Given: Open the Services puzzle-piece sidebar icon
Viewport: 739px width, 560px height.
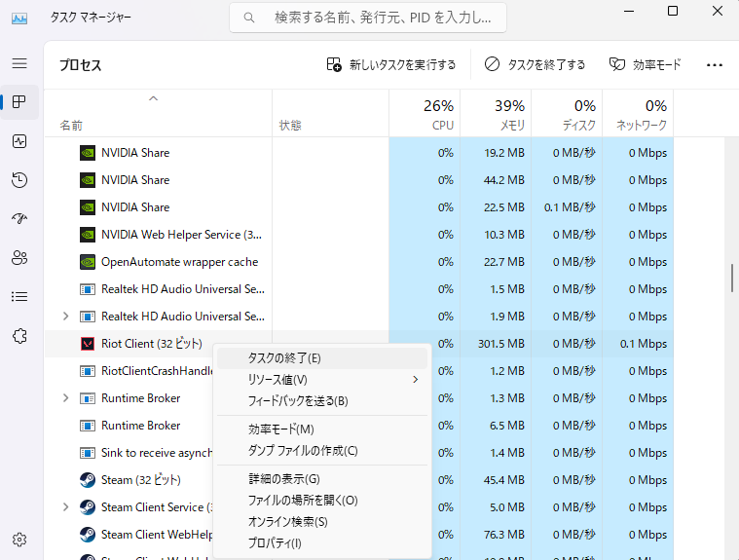Looking at the screenshot, I should pos(19,335).
